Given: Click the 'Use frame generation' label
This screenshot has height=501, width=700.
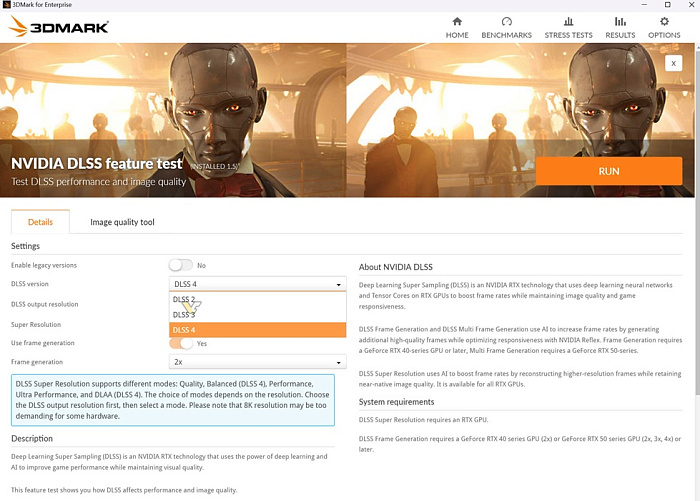Looking at the screenshot, I should (x=42, y=343).
